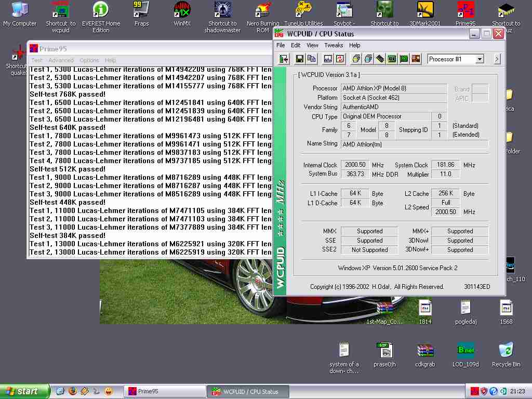The width and height of the screenshot is (532, 399).
Task: Click Firefox icon in Quick Launch bar
Action: pyautogui.click(x=72, y=391)
